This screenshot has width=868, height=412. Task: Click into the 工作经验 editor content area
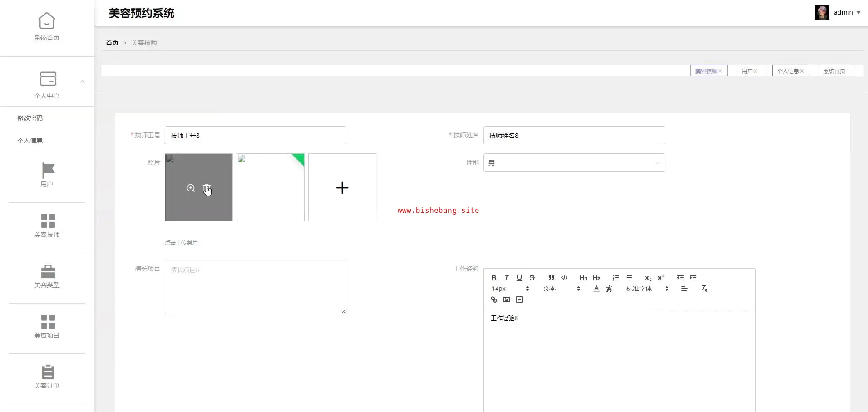pos(620,360)
